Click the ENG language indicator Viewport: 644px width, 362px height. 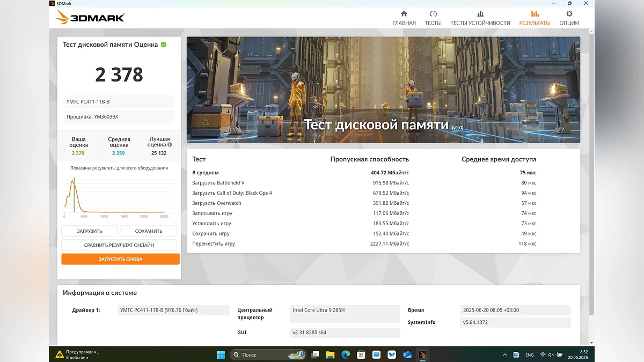click(529, 354)
